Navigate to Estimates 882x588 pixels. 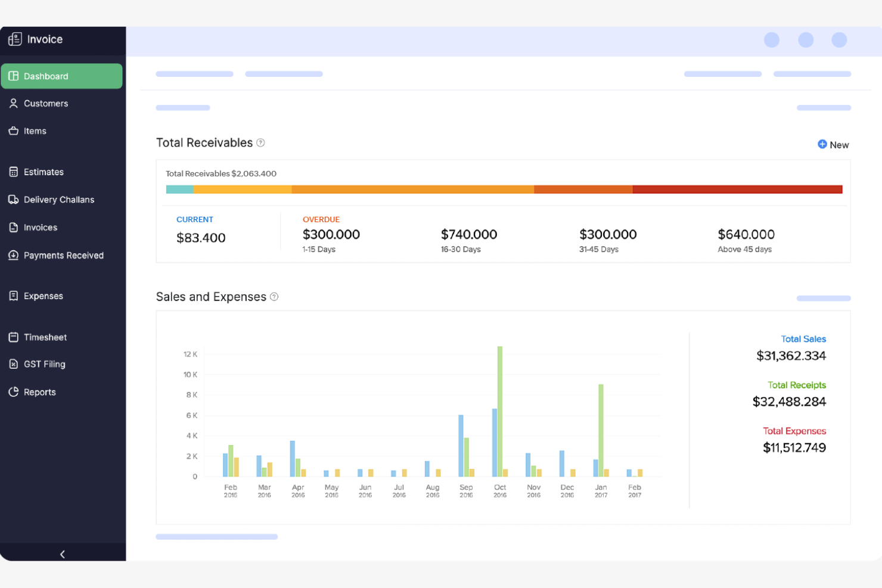[x=43, y=172]
